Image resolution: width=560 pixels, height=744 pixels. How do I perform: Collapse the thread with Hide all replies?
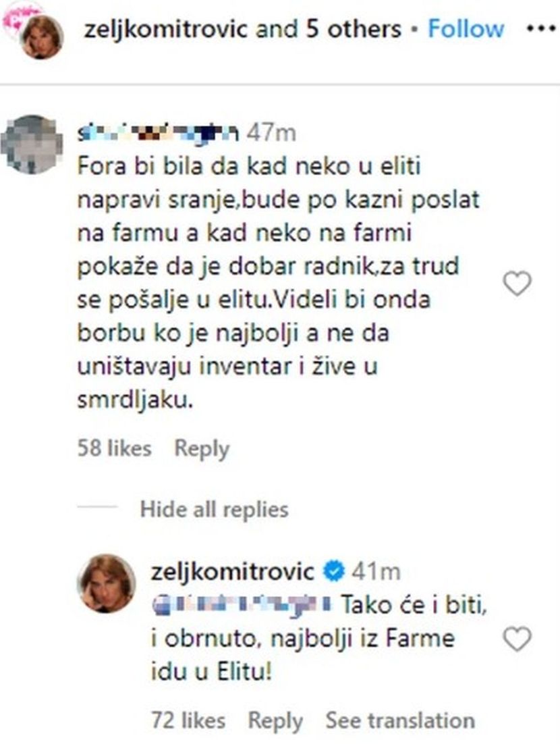[214, 509]
